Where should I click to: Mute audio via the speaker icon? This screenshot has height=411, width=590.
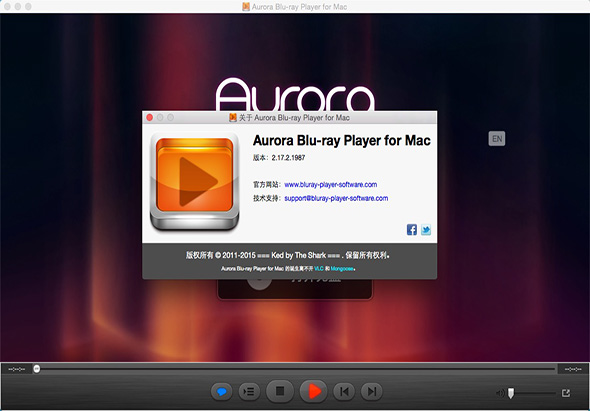pyautogui.click(x=500, y=393)
